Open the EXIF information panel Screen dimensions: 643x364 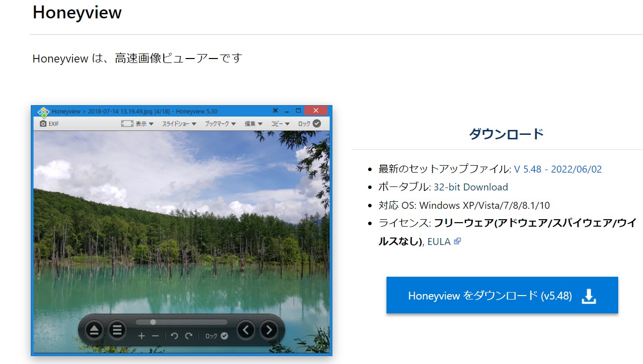click(48, 123)
